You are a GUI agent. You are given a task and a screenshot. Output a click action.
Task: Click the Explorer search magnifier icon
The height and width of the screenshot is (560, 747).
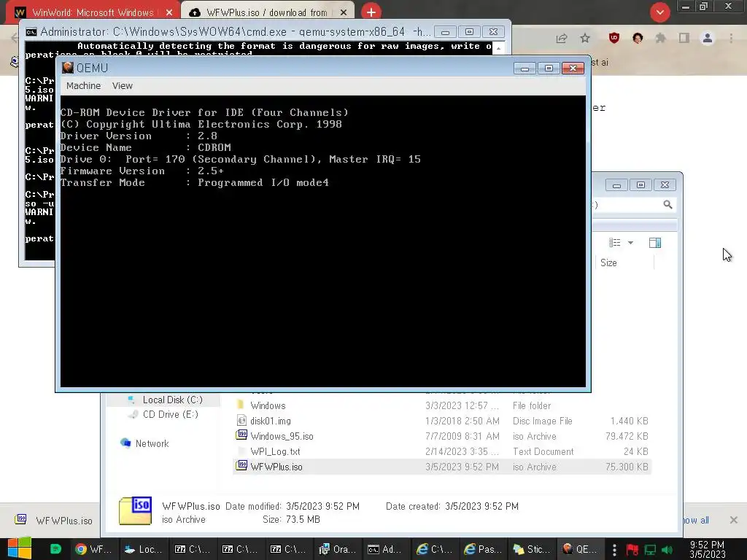tap(667, 205)
